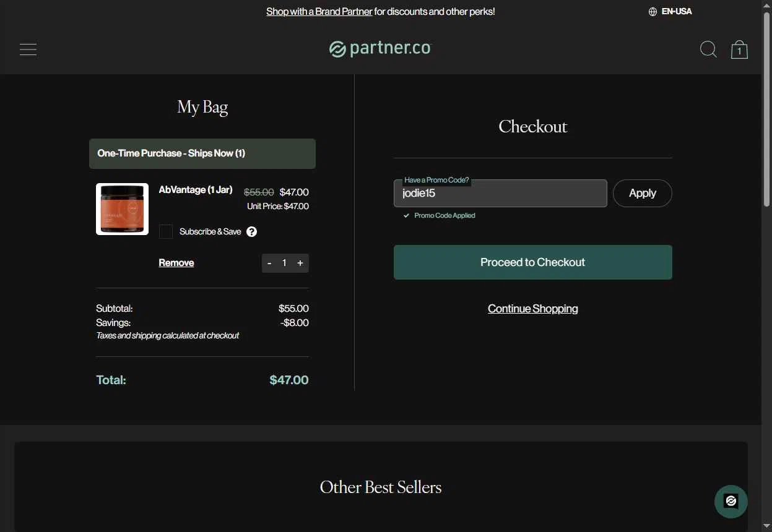Image resolution: width=772 pixels, height=532 pixels.
Task: Proceed to Checkout
Action: tap(533, 262)
